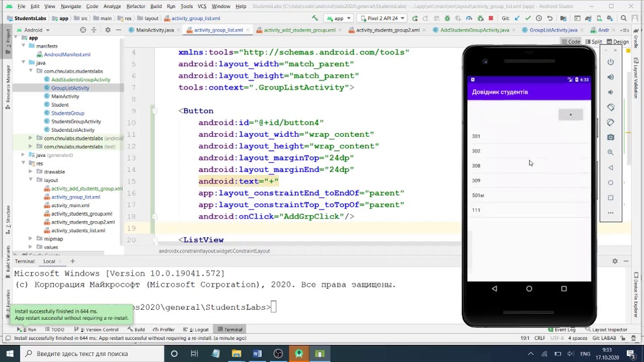The width and height of the screenshot is (644, 362).
Task: Open the Navigate menu
Action: (x=70, y=6)
